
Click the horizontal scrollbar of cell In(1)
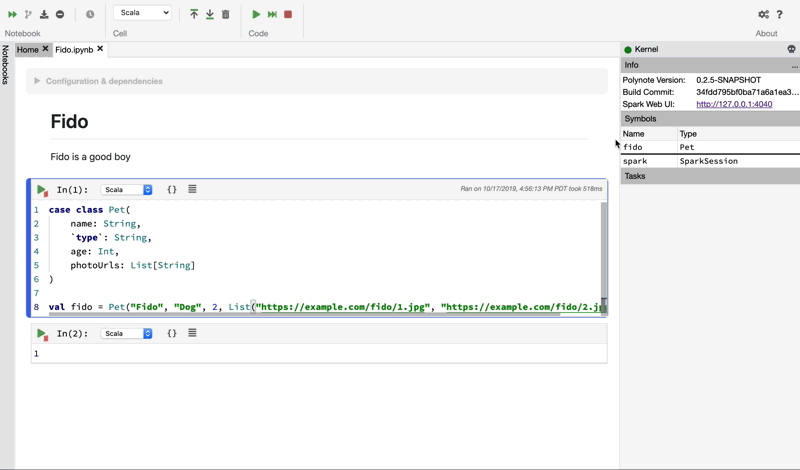tap(304, 314)
